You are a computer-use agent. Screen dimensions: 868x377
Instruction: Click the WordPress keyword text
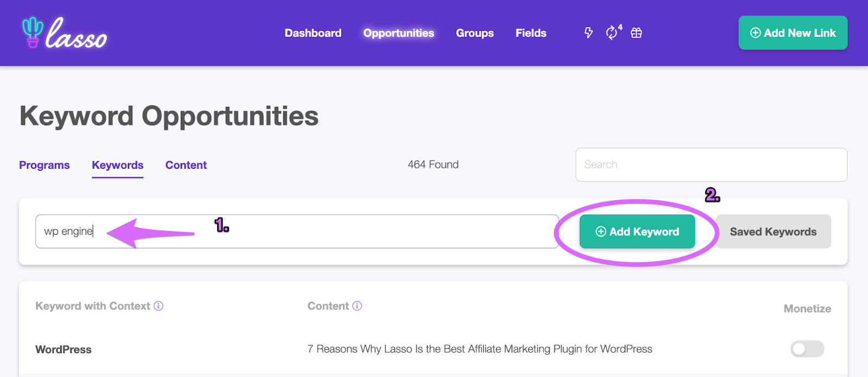click(63, 349)
